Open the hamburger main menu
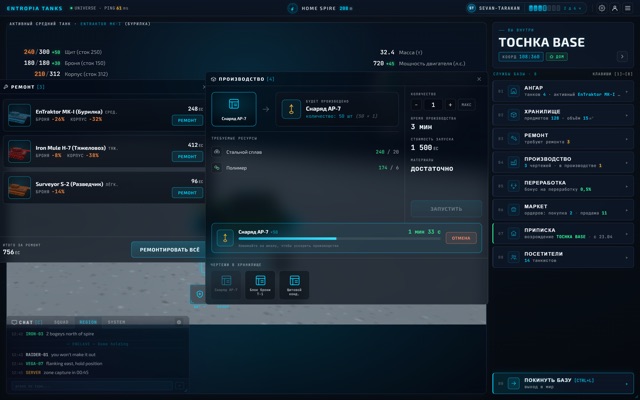 point(628,8)
